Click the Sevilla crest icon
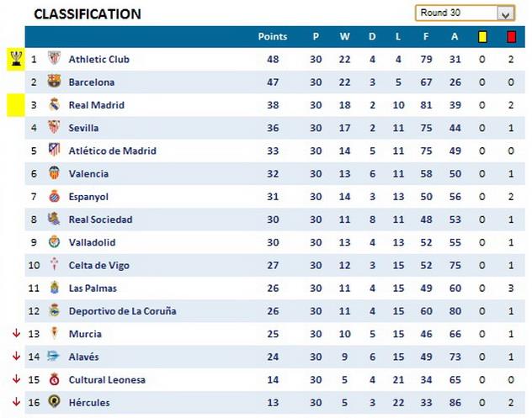532x418 pixels. point(54,128)
